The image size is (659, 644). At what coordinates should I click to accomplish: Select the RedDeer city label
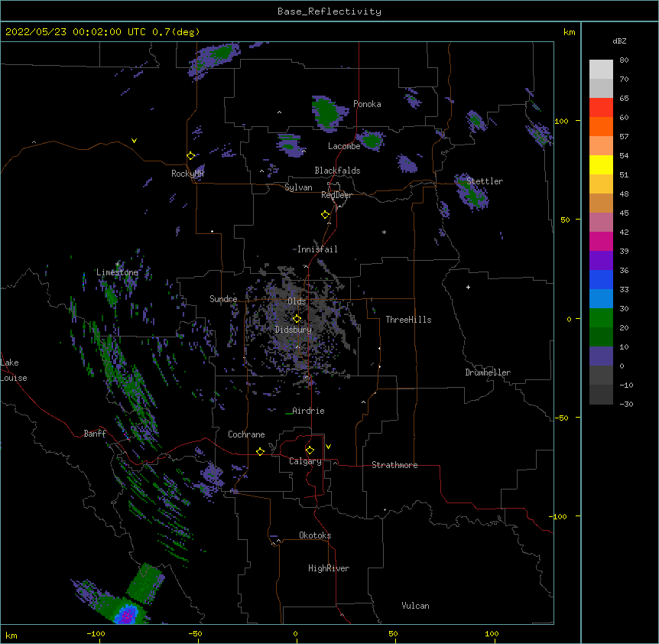tap(336, 195)
